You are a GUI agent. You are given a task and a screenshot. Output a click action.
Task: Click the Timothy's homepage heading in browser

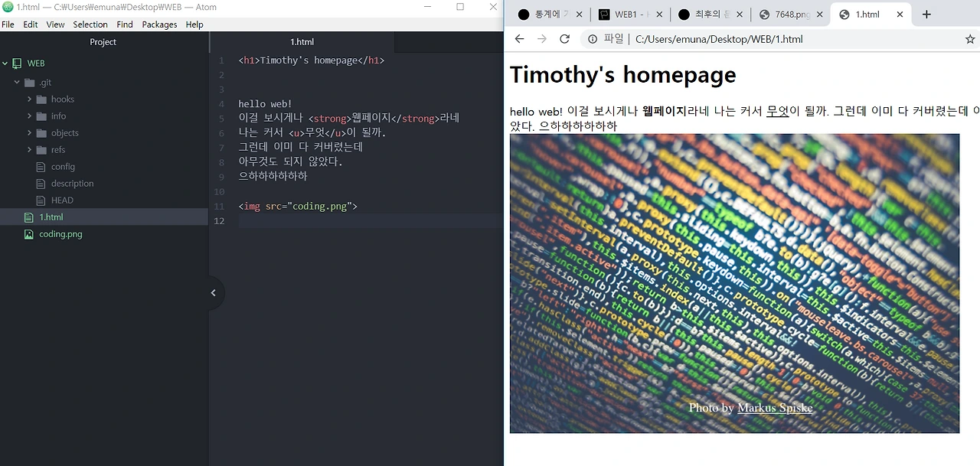tap(622, 74)
